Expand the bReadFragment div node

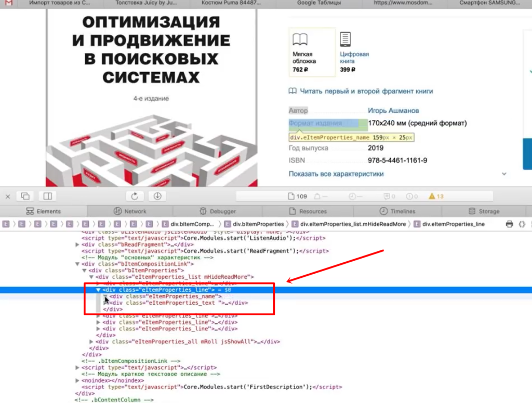(77, 244)
